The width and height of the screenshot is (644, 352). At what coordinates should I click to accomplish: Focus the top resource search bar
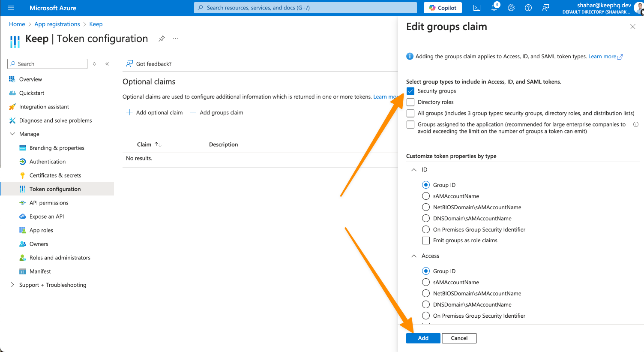coord(306,8)
